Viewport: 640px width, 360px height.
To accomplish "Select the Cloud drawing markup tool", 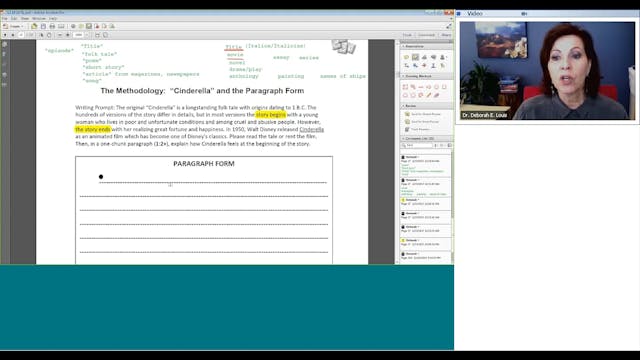I will 405,95.
